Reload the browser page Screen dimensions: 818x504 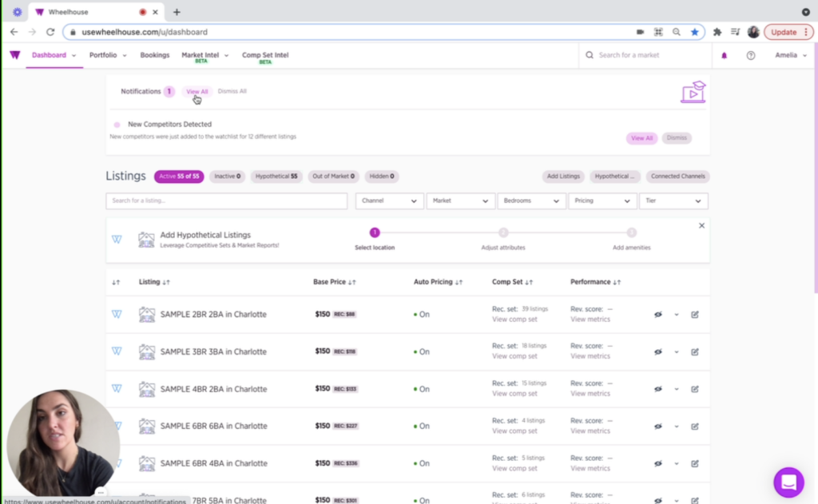tap(50, 32)
